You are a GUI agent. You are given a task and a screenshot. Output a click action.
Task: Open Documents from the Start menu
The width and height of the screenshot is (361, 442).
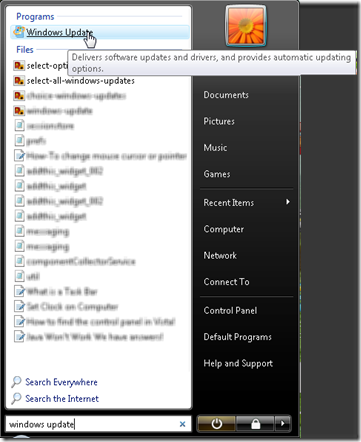[x=226, y=95]
